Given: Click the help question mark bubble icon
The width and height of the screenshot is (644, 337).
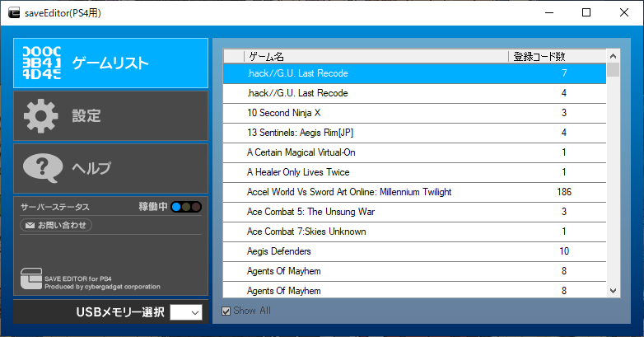Looking at the screenshot, I should (43, 168).
